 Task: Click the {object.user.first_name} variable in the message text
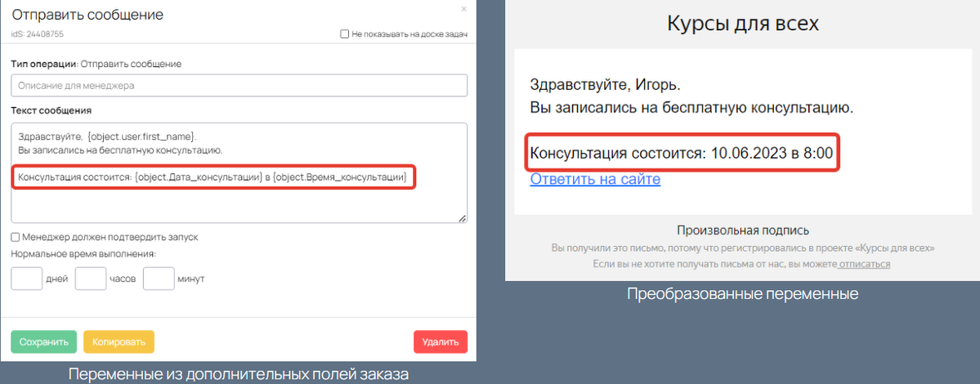[143, 136]
